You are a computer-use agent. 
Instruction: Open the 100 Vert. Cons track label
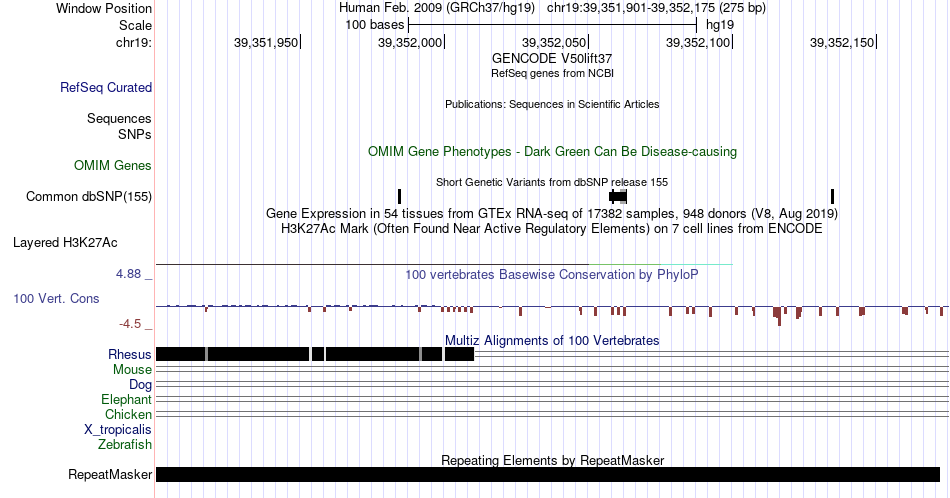pos(56,298)
